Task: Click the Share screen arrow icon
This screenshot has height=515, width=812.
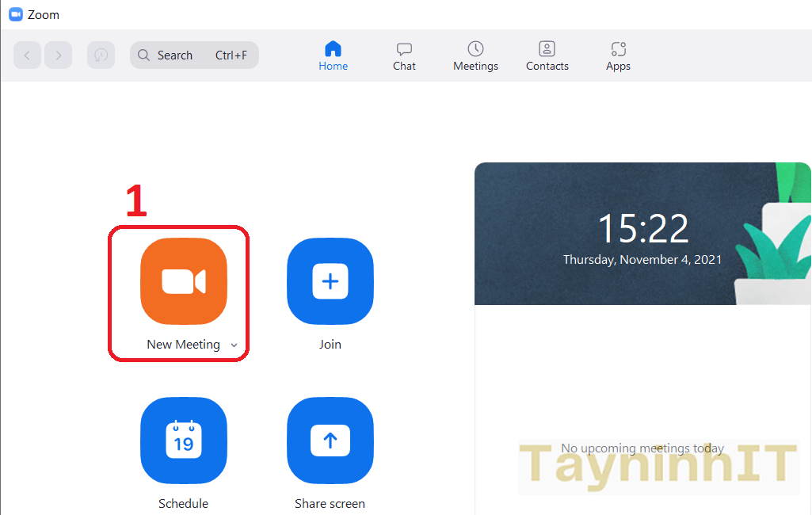Action: (x=330, y=441)
